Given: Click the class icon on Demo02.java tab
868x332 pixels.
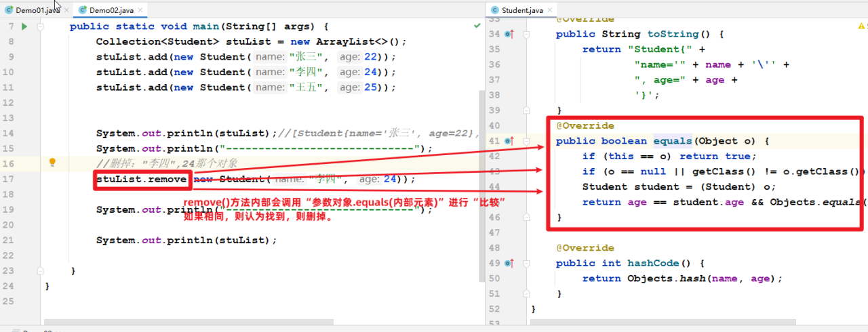Looking at the screenshot, I should click(x=83, y=9).
